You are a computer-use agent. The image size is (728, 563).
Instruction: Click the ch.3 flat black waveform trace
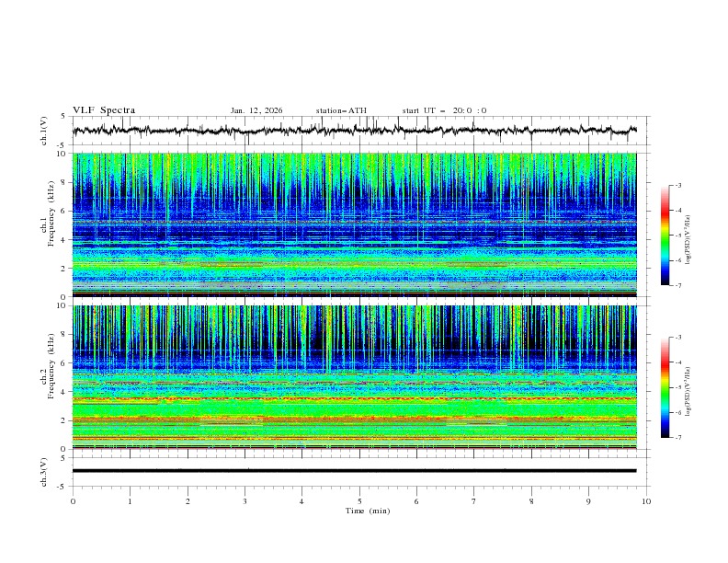coord(354,471)
